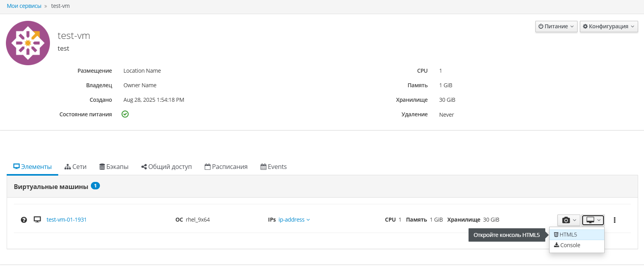Open the Бэкапы tab
Screen dimensions: 644x266
point(114,167)
